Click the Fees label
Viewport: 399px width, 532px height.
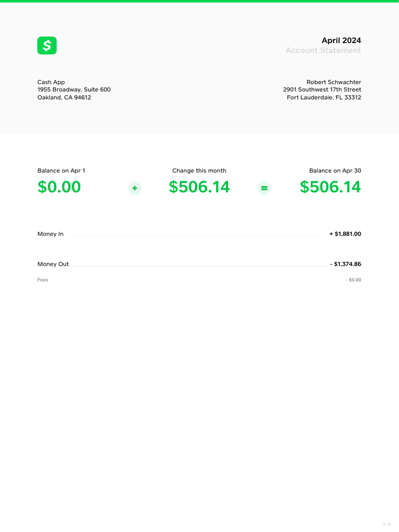click(x=43, y=280)
